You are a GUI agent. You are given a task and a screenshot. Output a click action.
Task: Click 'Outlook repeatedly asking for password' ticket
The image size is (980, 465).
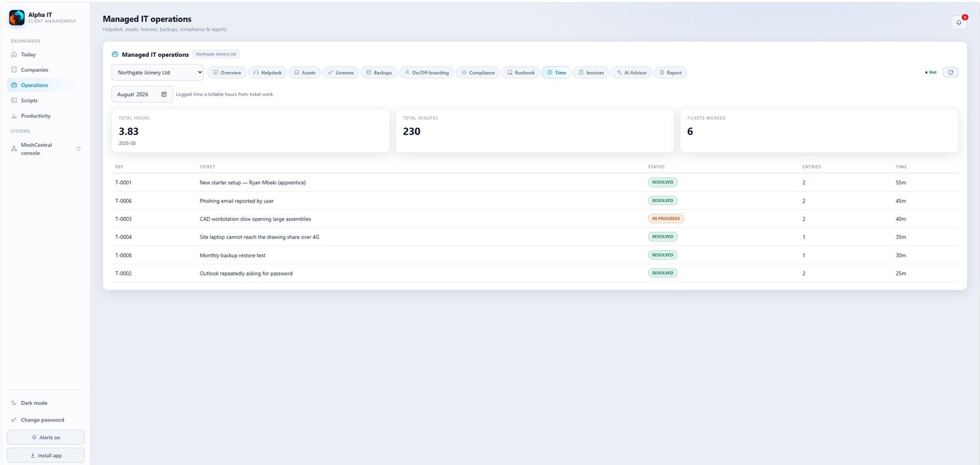click(x=246, y=273)
